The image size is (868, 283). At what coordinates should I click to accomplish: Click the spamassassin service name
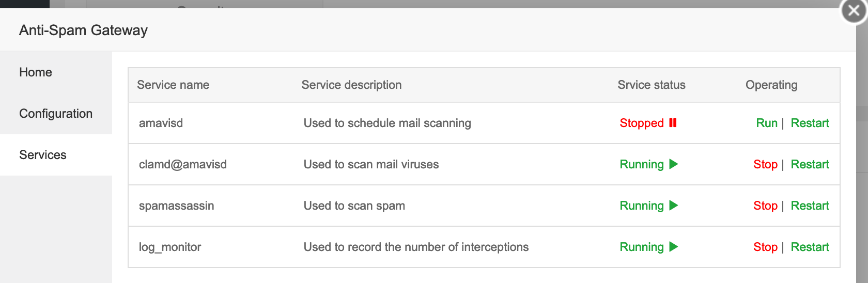click(x=176, y=206)
